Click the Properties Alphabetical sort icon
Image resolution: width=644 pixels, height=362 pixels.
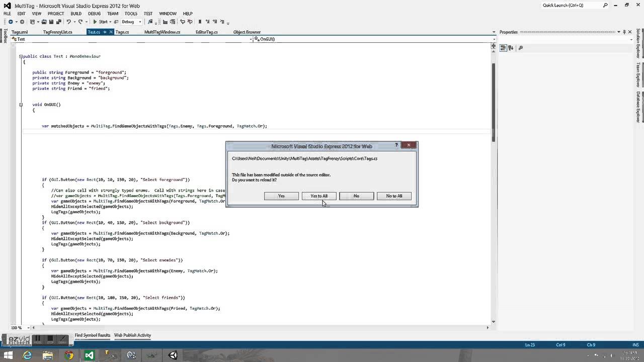coord(511,48)
